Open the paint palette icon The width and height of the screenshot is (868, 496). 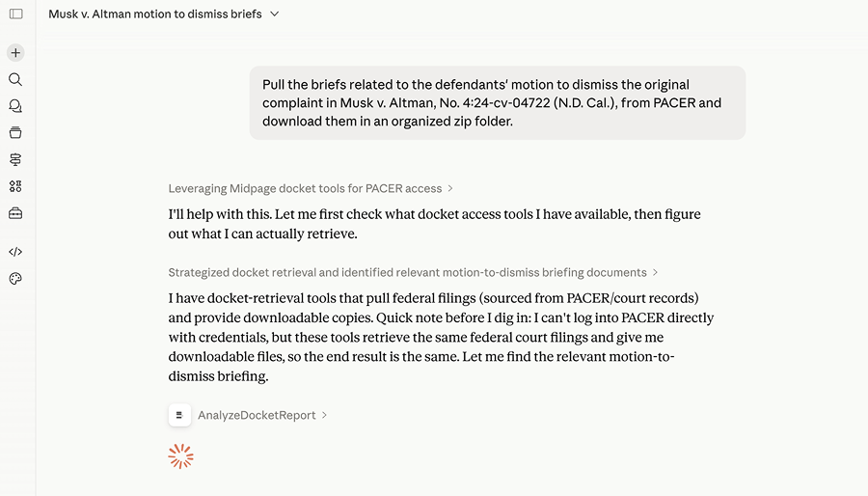click(x=15, y=279)
